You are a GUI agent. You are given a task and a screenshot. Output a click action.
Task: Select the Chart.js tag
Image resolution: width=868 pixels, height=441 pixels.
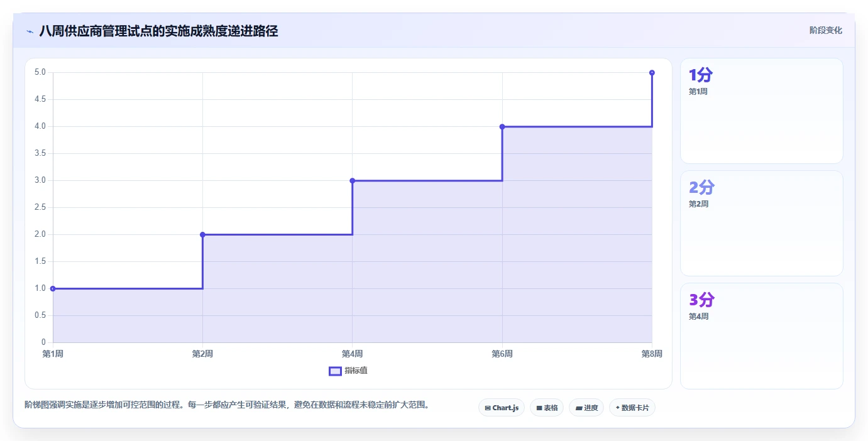click(x=502, y=408)
